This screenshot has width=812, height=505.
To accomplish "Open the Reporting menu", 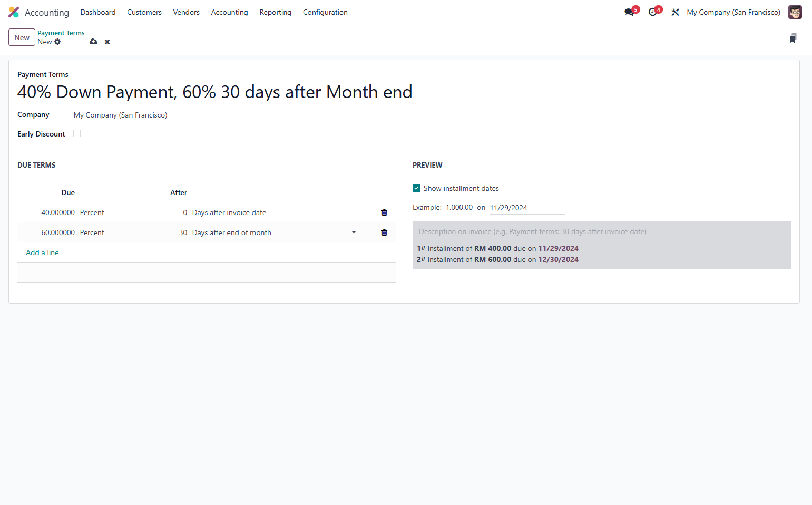I will coord(275,12).
